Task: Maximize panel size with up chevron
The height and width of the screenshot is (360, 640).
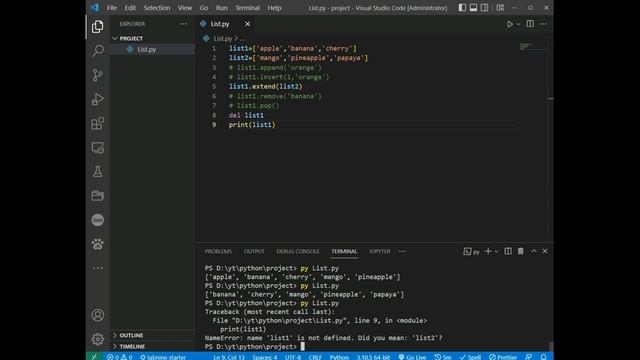Action: point(534,251)
